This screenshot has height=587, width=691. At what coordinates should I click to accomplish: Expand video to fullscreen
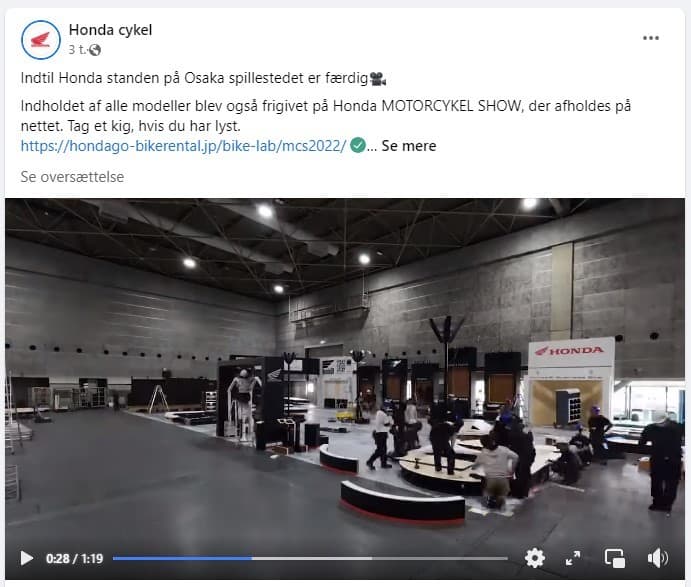(x=573, y=558)
